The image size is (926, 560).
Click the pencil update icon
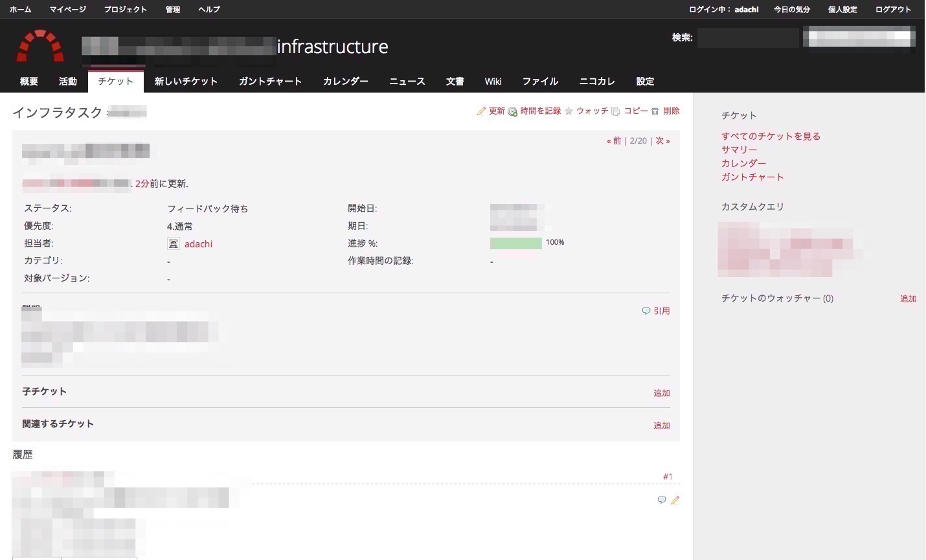(x=481, y=111)
